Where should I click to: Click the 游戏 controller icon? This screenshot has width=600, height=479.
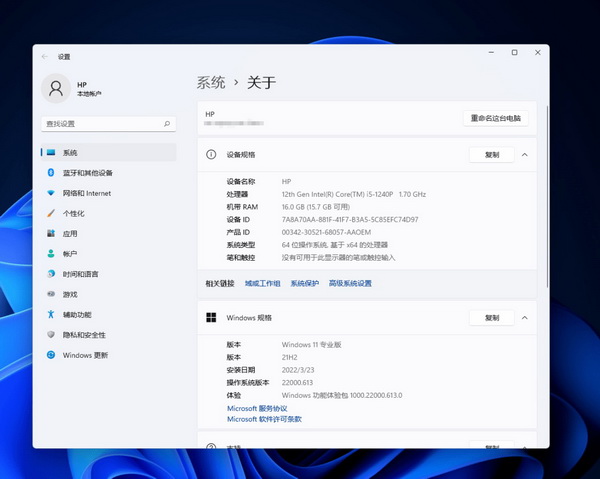51,294
